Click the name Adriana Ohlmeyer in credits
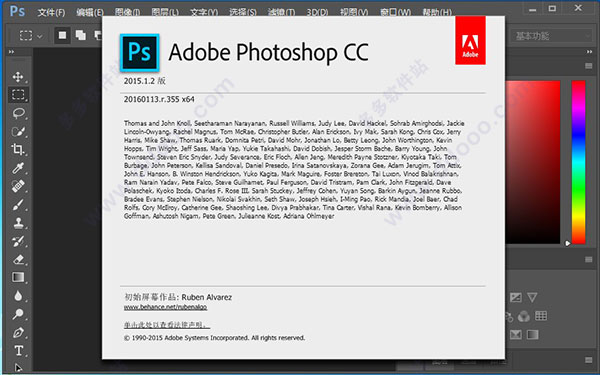Image resolution: width=600 pixels, height=375 pixels. click(x=309, y=216)
